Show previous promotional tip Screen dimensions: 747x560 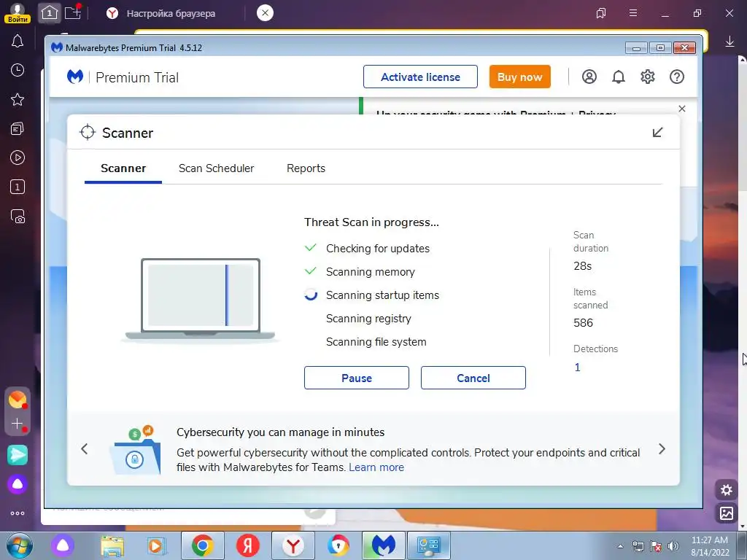pyautogui.click(x=85, y=448)
